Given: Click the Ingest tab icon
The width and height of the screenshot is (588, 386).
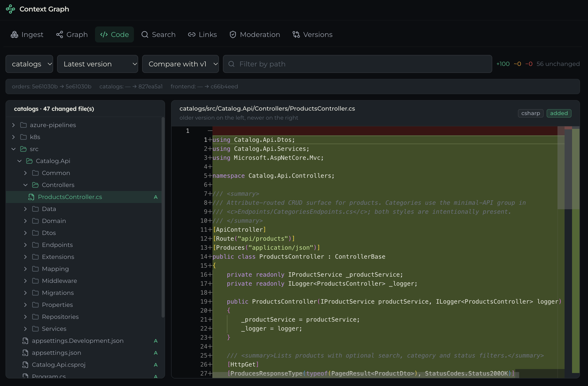Looking at the screenshot, I should coord(14,34).
